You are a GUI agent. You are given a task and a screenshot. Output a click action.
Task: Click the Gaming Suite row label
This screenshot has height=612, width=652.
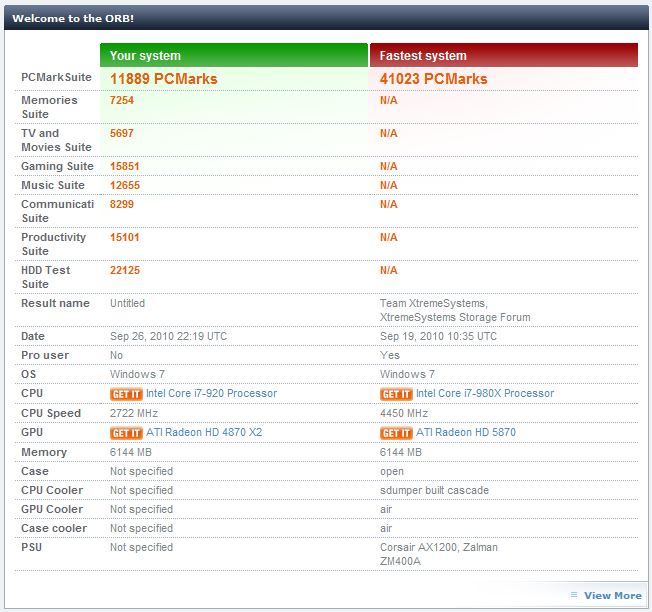[57, 166]
